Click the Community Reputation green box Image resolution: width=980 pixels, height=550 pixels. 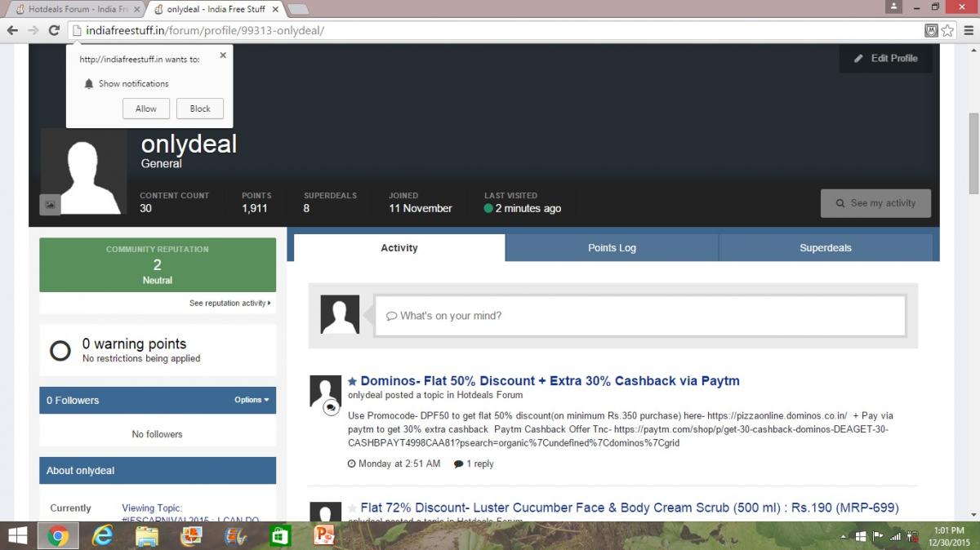pyautogui.click(x=158, y=264)
